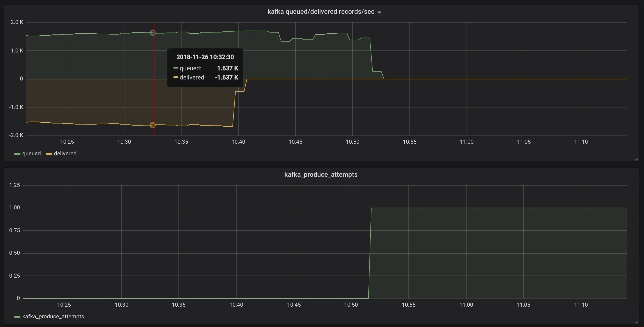Click the resize handle of the top panel

(636, 159)
